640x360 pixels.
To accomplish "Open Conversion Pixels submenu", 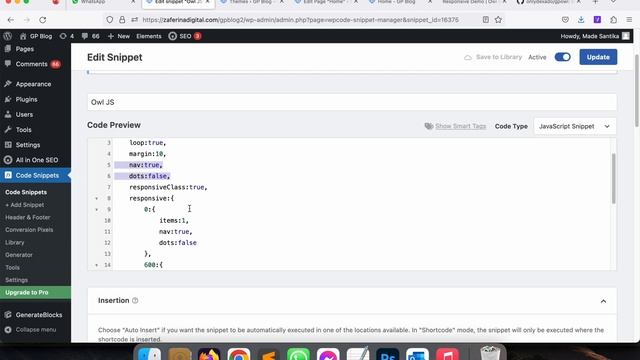I will point(29,229).
